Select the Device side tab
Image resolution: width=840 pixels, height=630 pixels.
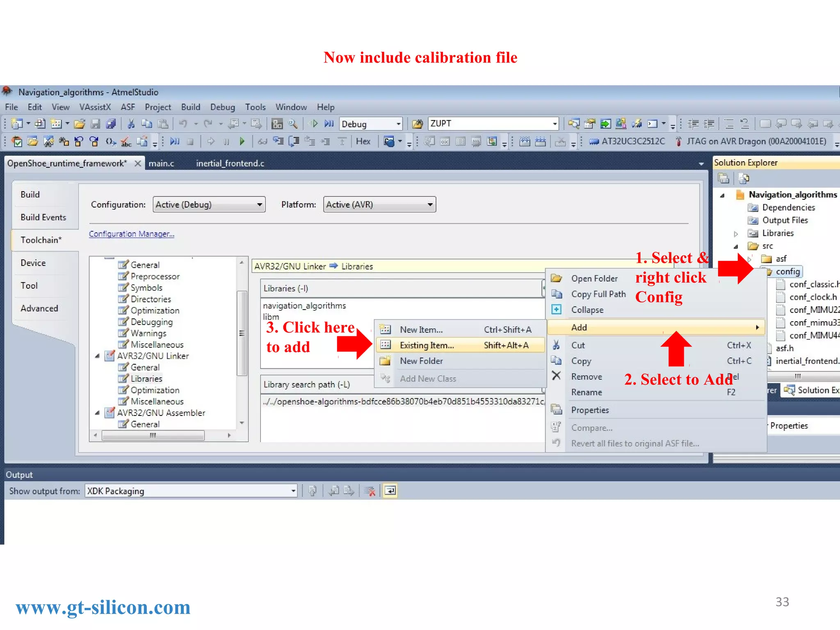click(33, 263)
